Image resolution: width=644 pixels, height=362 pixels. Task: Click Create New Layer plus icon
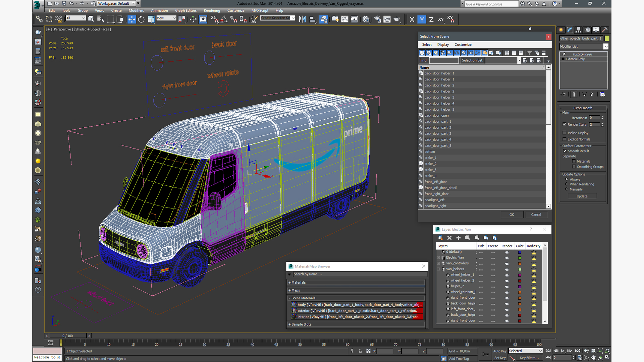coord(458,238)
